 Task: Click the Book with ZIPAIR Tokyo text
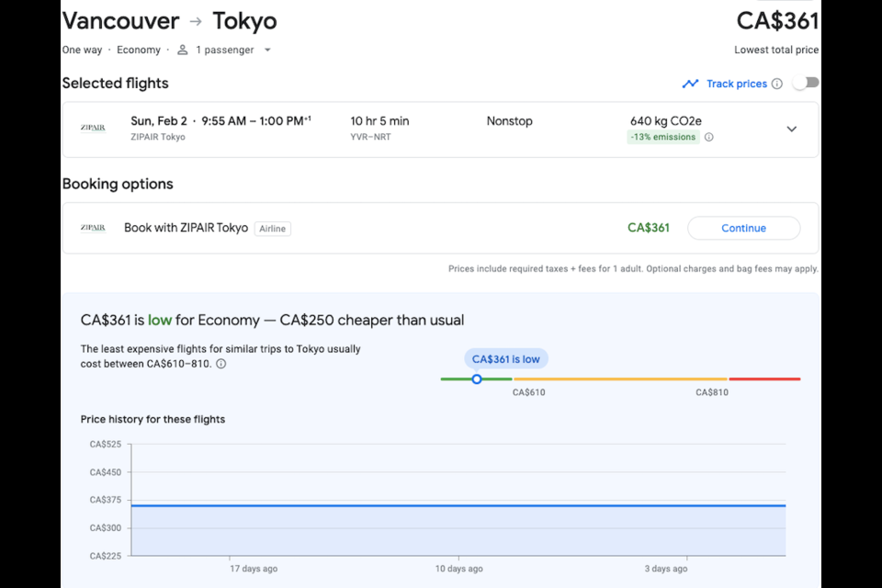tap(187, 228)
